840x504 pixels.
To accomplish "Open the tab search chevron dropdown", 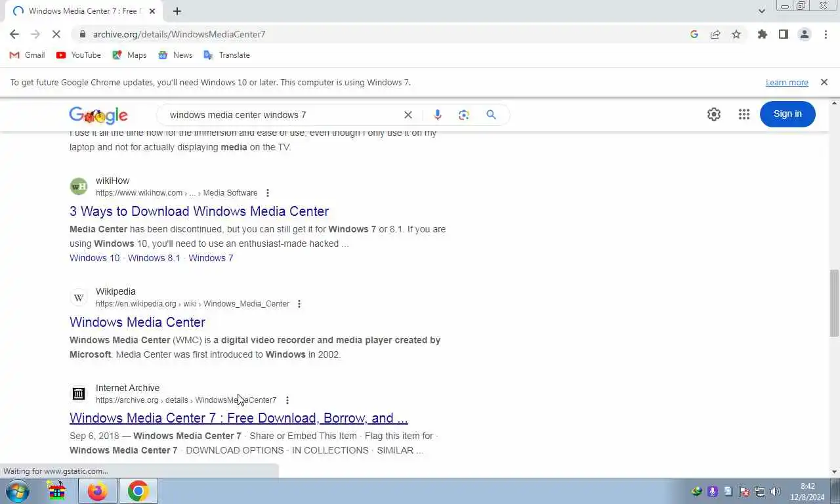I will (x=762, y=11).
